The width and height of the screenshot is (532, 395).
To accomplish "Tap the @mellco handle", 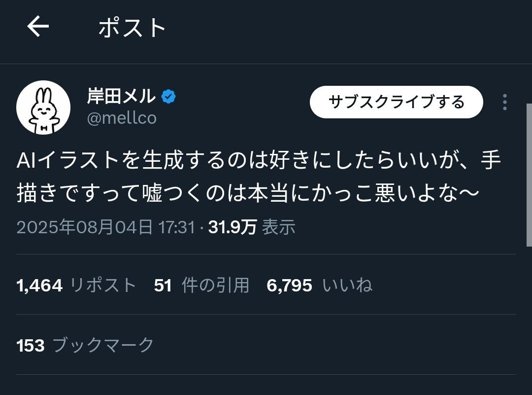I will coord(122,118).
